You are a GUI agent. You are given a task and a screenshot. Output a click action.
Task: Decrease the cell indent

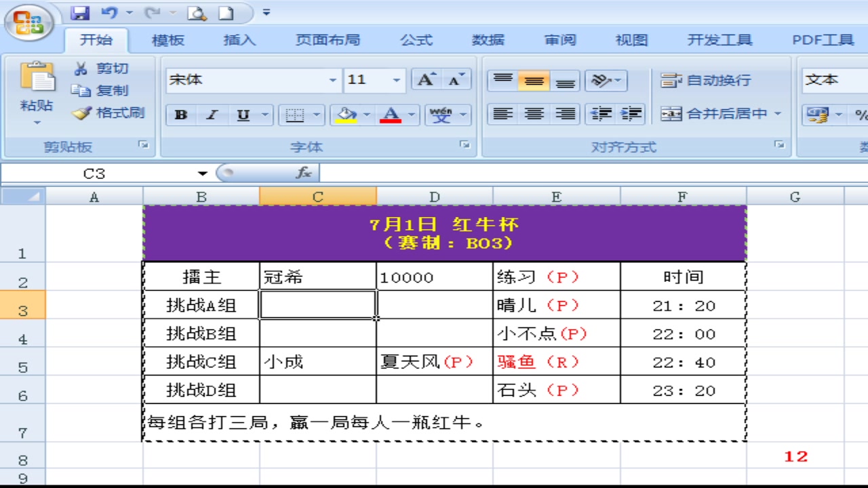[600, 113]
